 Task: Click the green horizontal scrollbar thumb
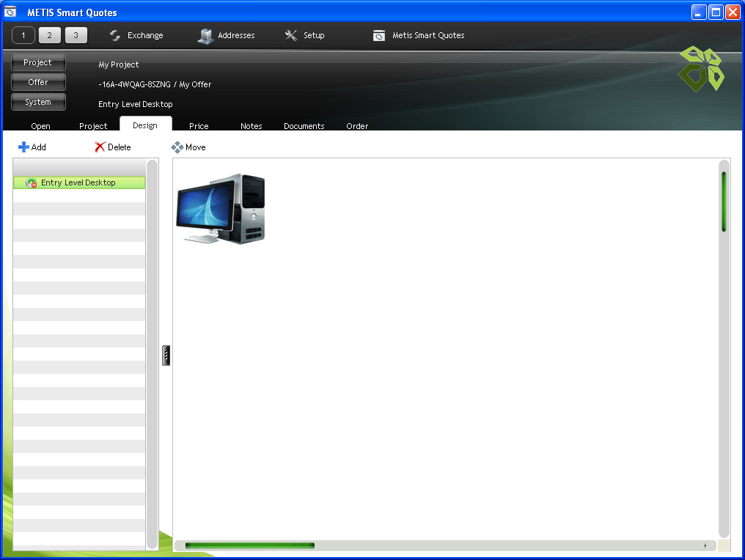[250, 545]
